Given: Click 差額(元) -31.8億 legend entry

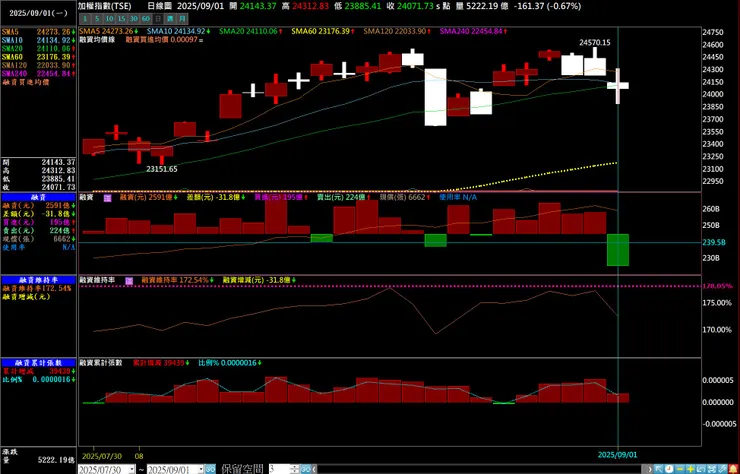Looking at the screenshot, I should [216, 198].
